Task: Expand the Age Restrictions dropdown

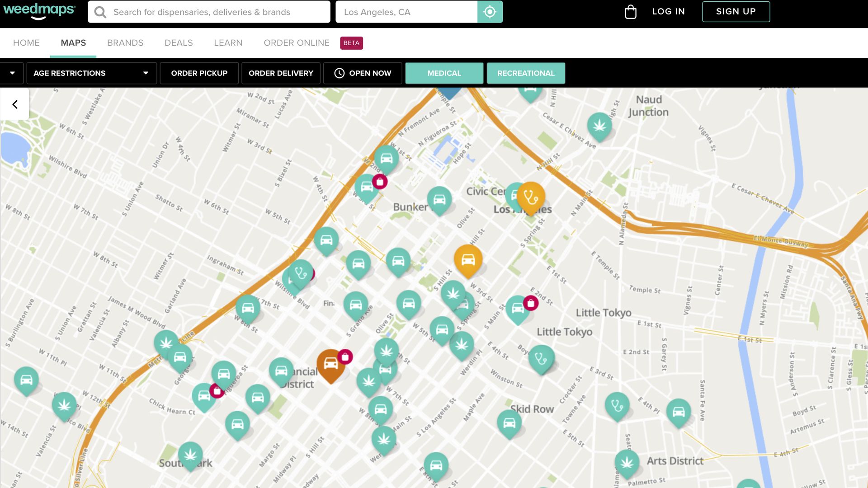Action: point(91,73)
